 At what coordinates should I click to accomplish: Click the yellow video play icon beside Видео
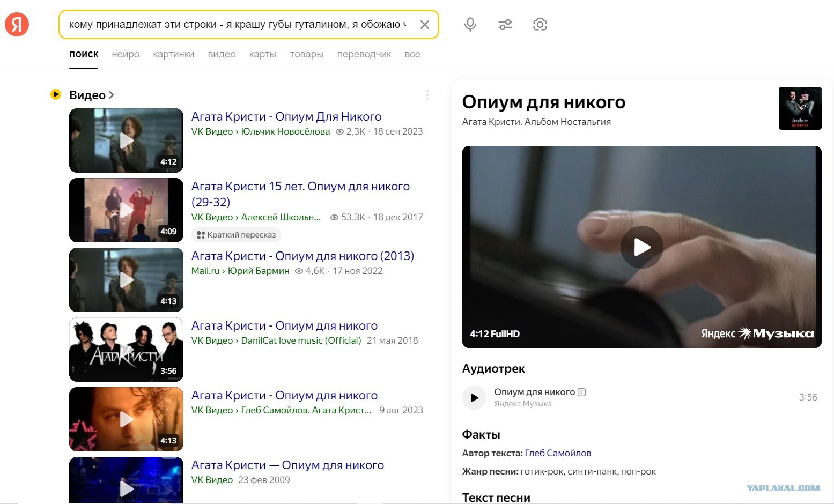pos(56,94)
